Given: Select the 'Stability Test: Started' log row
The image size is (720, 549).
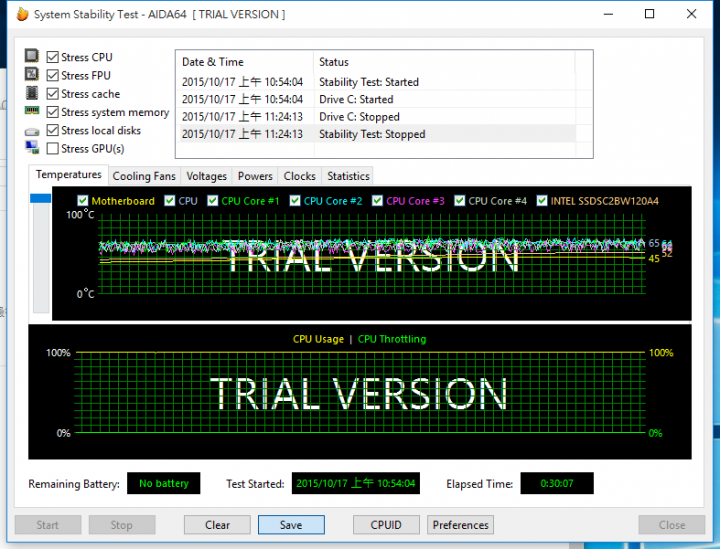Looking at the screenshot, I should [x=377, y=82].
